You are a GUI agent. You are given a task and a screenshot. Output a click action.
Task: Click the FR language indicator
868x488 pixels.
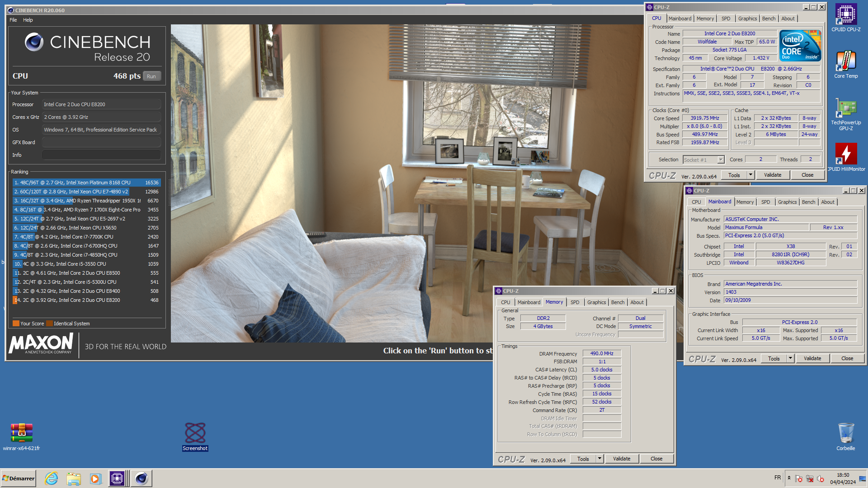click(778, 477)
